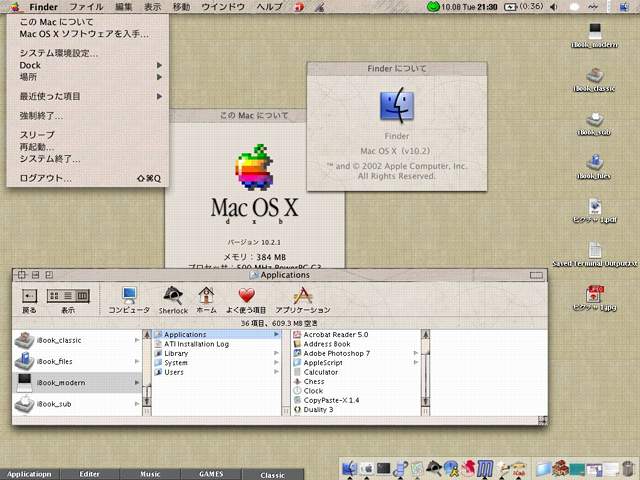
Task: Select the iBook_files desktop drive icon
Action: [x=594, y=167]
